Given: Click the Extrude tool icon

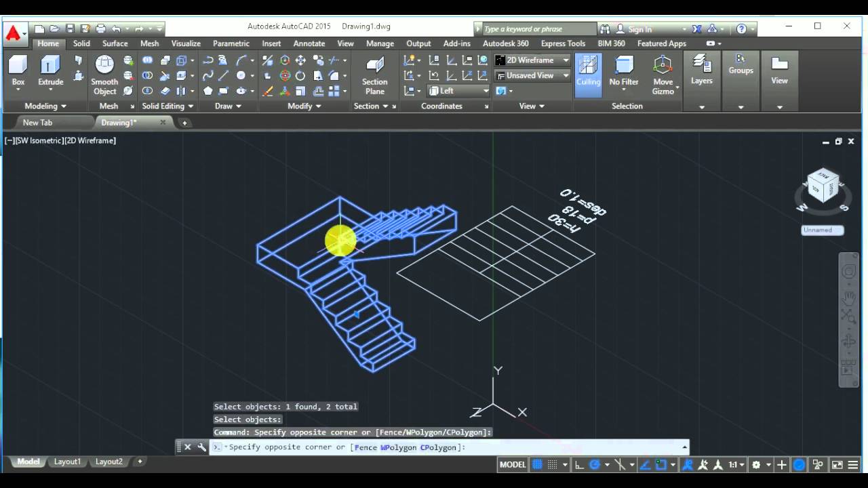Looking at the screenshot, I should [x=50, y=66].
